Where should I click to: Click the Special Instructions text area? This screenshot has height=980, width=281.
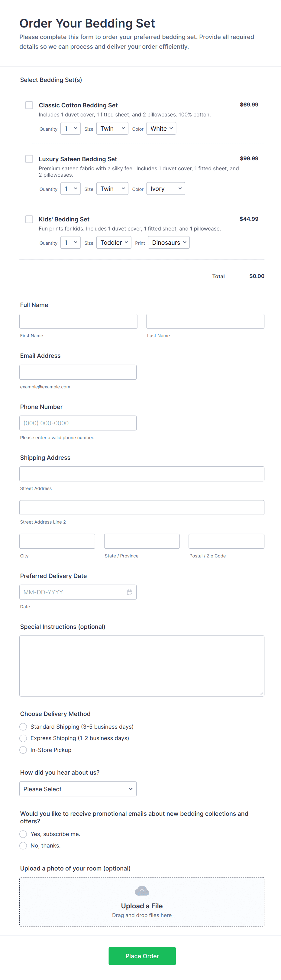click(x=142, y=666)
